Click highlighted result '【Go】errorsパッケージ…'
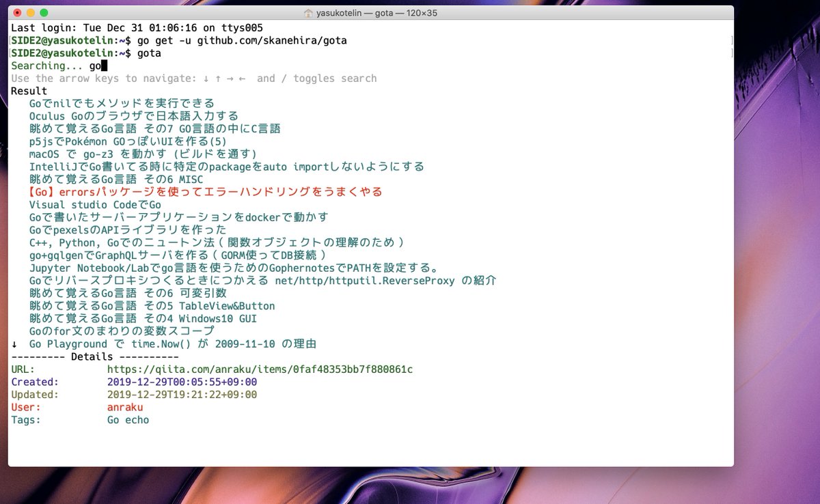 click(206, 192)
